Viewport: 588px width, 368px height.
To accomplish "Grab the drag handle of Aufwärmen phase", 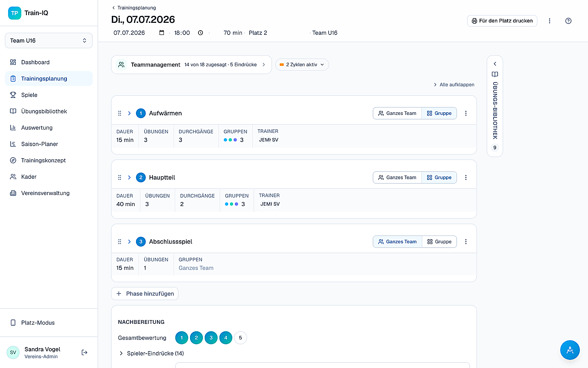I will click(x=119, y=113).
